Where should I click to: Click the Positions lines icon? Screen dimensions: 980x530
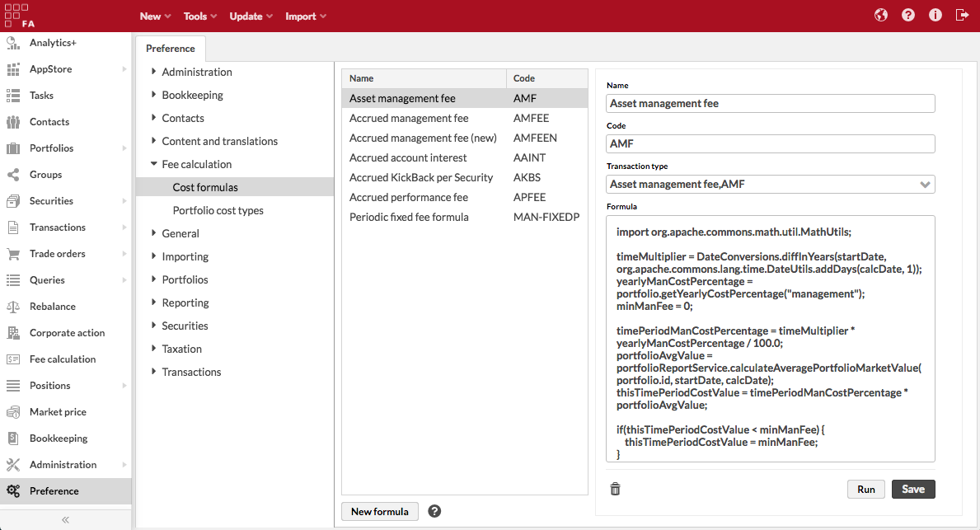pos(13,386)
